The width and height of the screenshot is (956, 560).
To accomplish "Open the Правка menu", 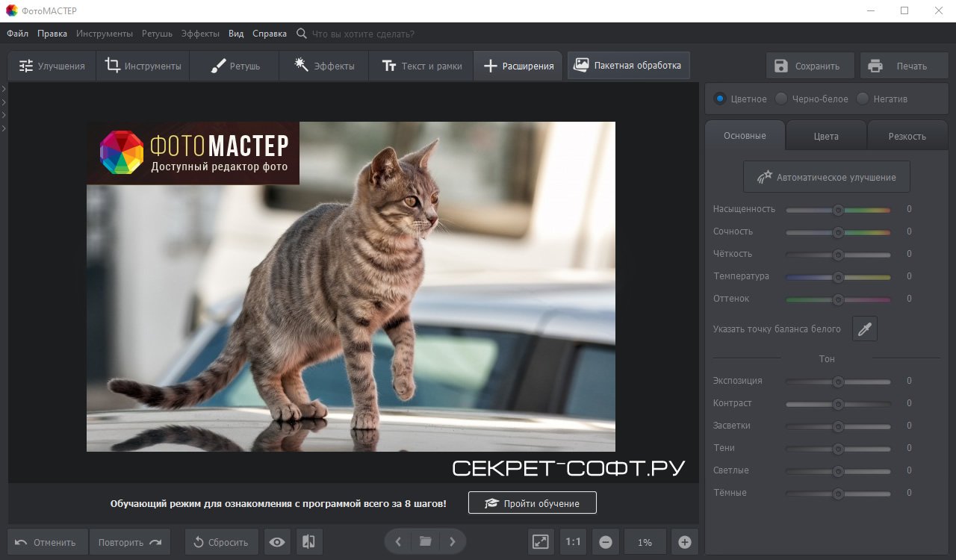I will click(x=52, y=34).
